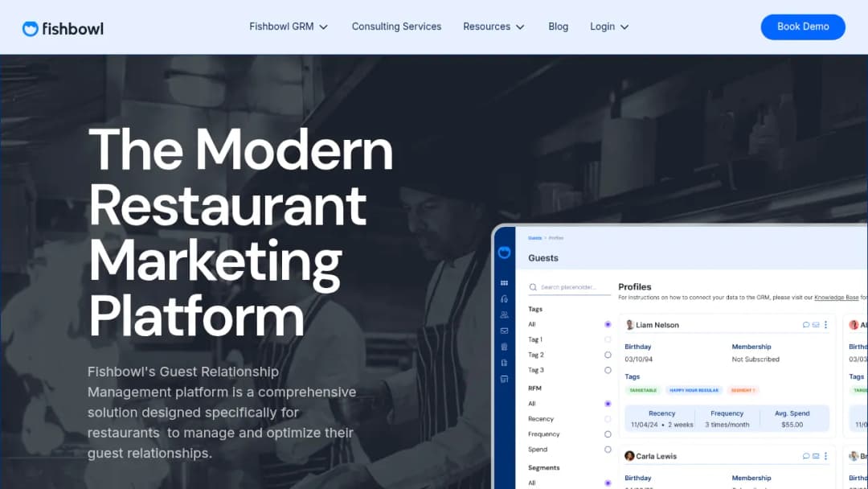Click Carla Lewis's avatar picture

(x=629, y=456)
